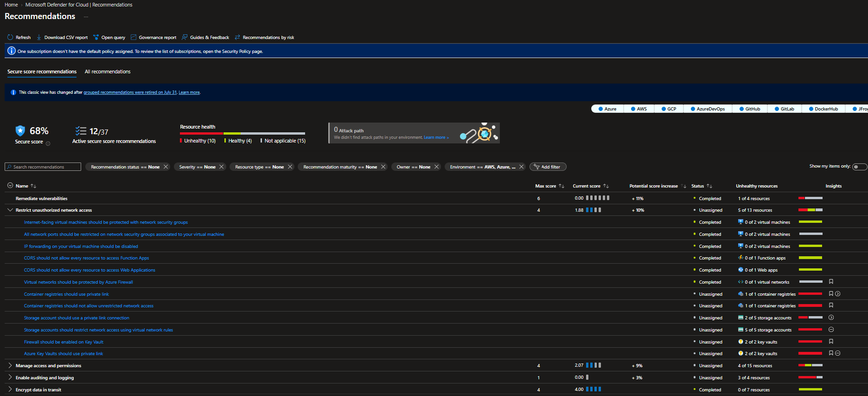Open the Severity filter dropdown
Image resolution: width=868 pixels, height=396 pixels.
click(x=197, y=167)
